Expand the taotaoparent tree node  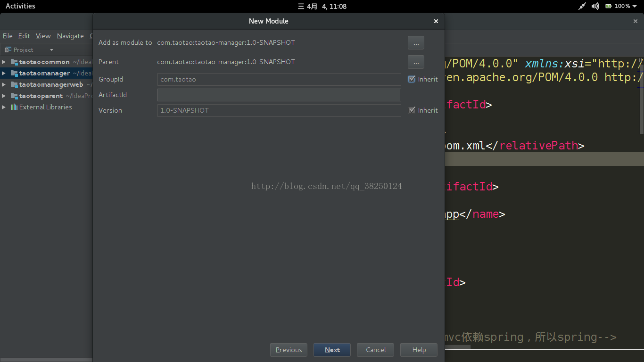[4, 96]
